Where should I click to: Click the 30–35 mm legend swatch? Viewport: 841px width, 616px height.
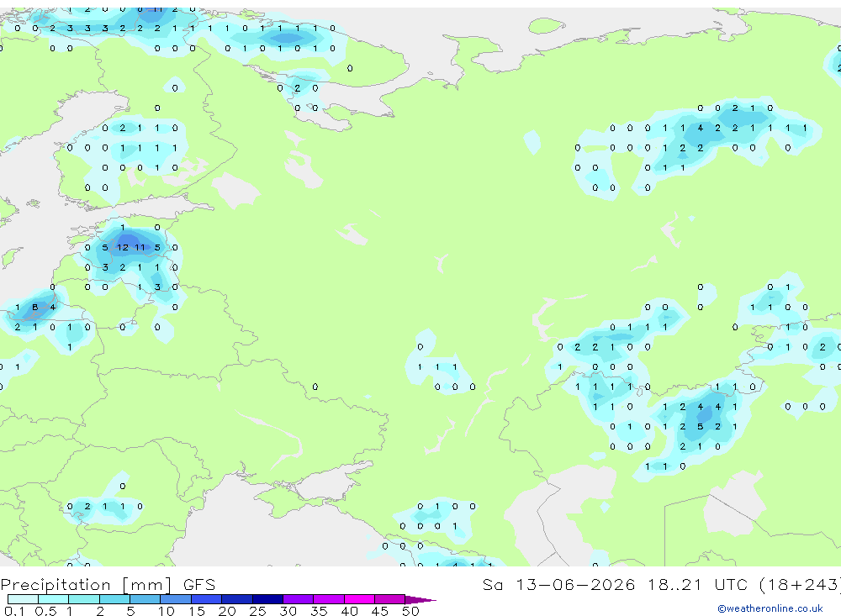[299, 599]
